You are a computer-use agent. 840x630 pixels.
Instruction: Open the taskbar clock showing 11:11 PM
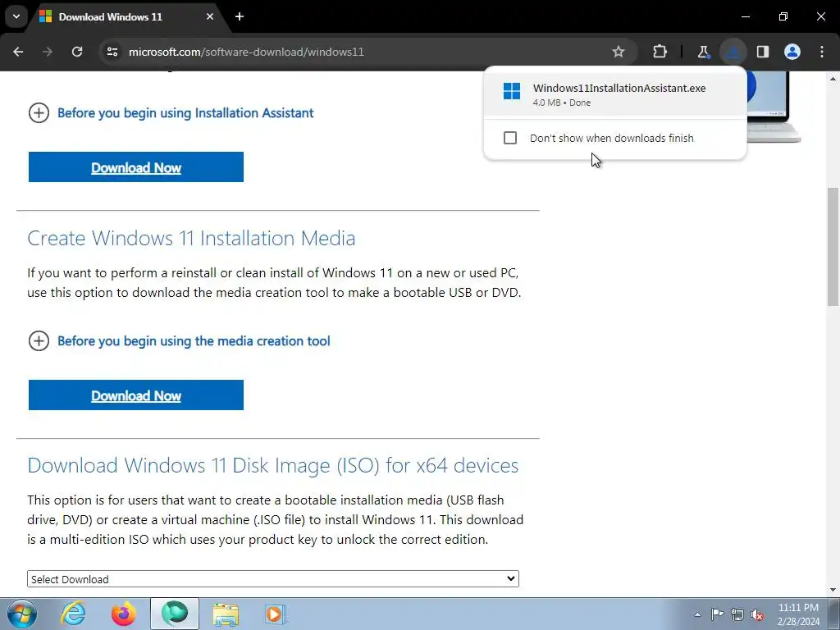798,614
